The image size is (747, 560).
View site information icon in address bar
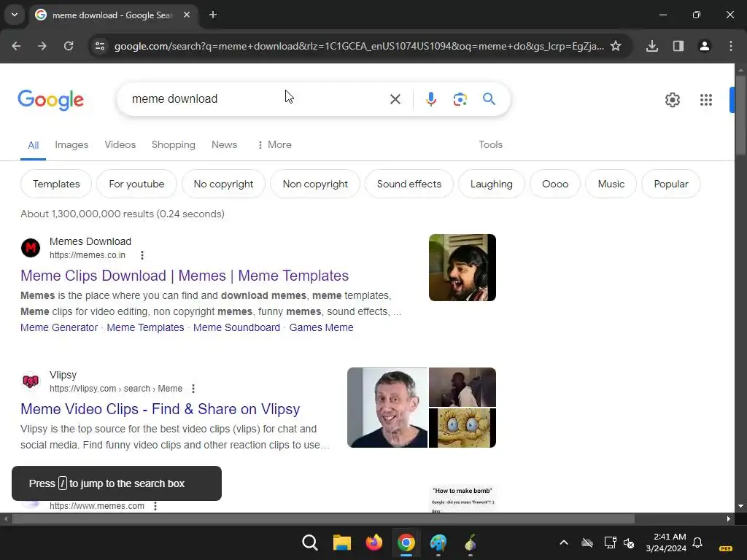click(x=100, y=46)
